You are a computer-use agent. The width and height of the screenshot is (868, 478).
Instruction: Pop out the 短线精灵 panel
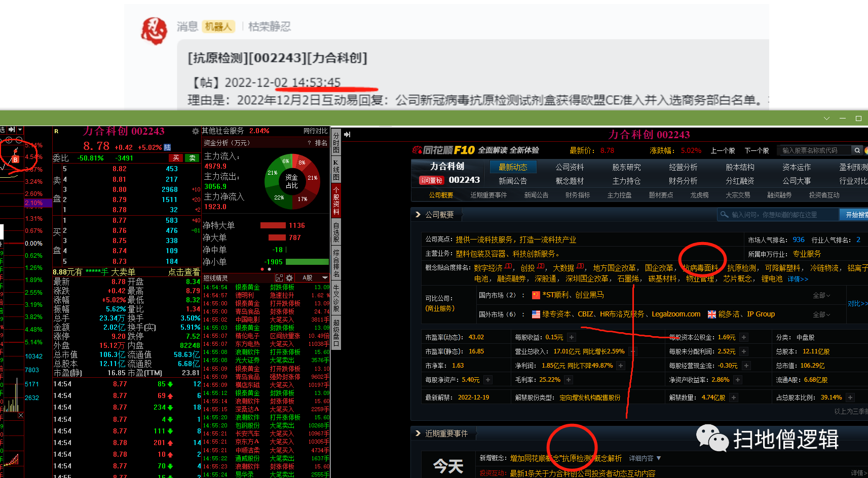[x=279, y=278]
